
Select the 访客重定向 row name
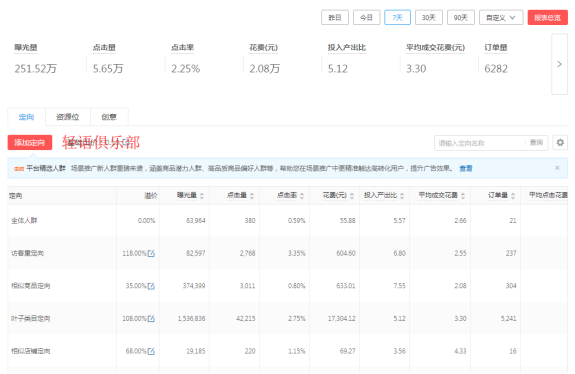pos(28,253)
